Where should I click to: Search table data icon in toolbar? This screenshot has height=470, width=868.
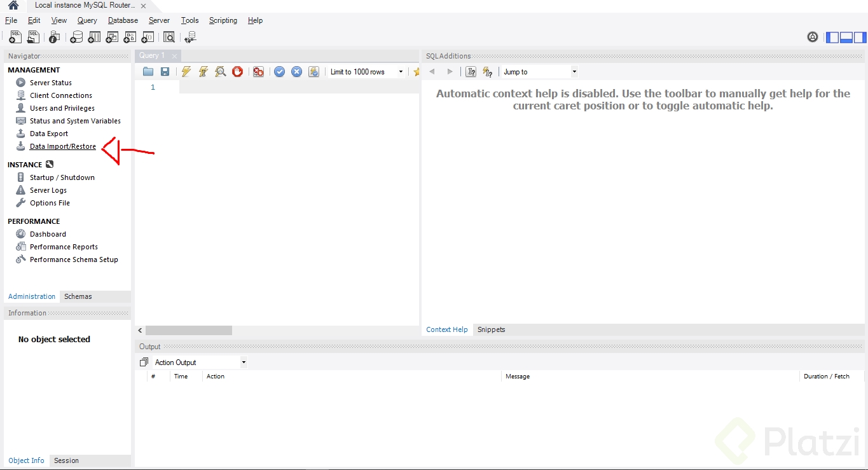tap(169, 37)
